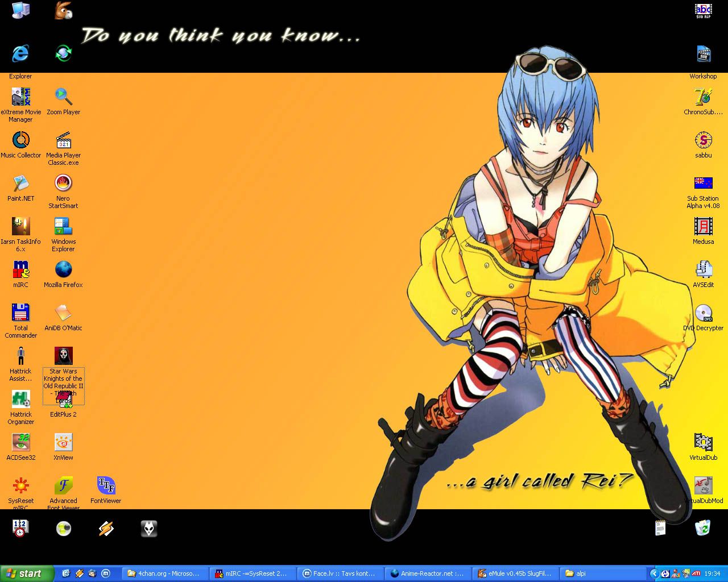This screenshot has width=728, height=582.
Task: Open Sub Station Alpha v4.08
Action: [x=704, y=183]
